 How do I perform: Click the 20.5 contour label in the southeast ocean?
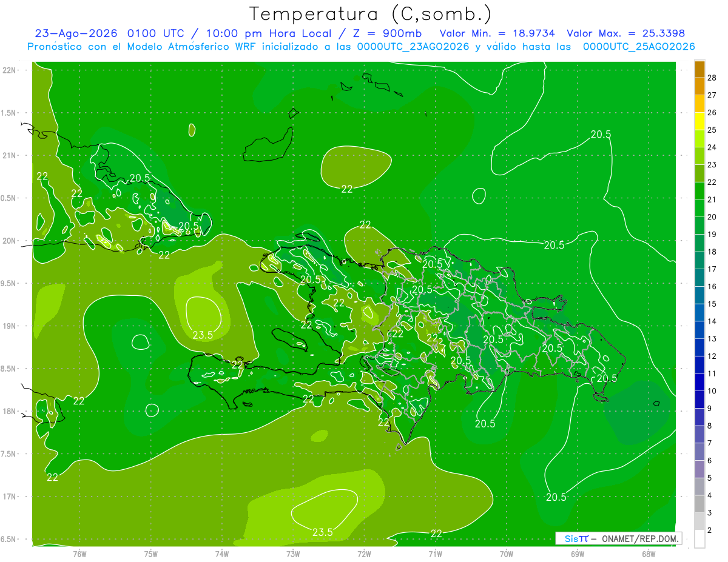coord(556,497)
